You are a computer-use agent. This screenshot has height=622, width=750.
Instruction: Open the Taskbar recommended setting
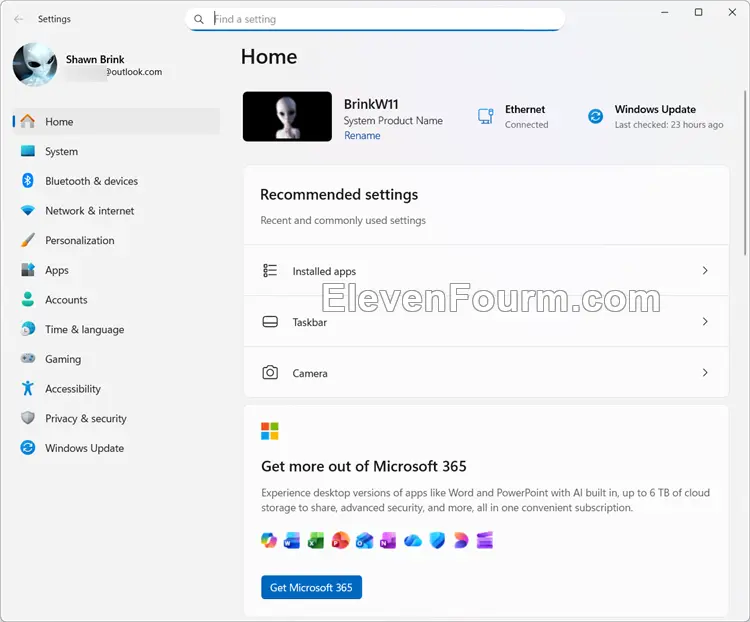point(486,322)
